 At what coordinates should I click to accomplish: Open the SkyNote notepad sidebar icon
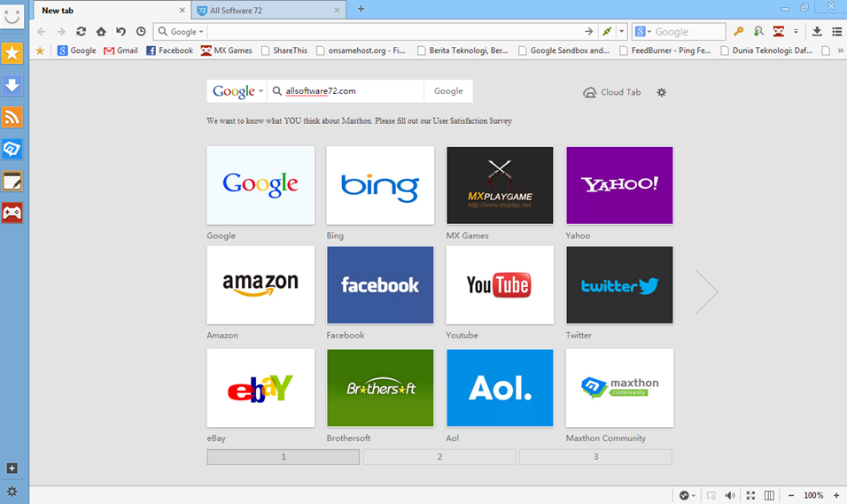point(12,181)
